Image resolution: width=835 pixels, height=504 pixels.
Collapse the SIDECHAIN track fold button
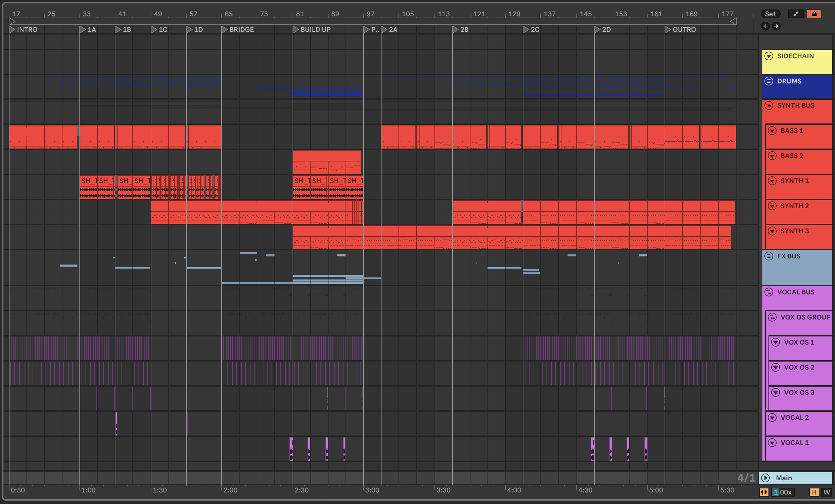coord(769,56)
